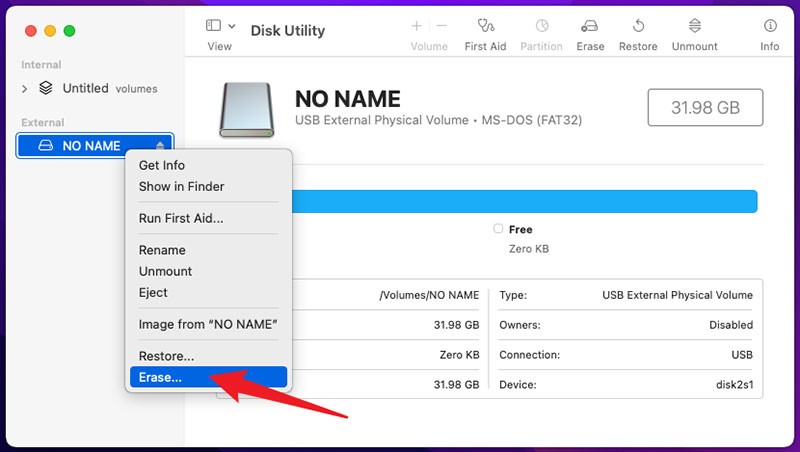Click the Disk Utility window title
Viewport: 800px width, 452px height.
(288, 31)
